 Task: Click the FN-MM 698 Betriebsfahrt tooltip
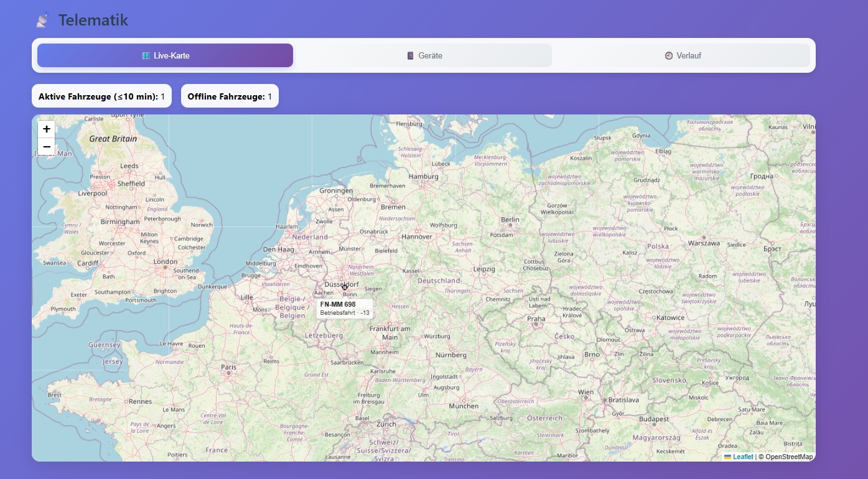(x=345, y=309)
